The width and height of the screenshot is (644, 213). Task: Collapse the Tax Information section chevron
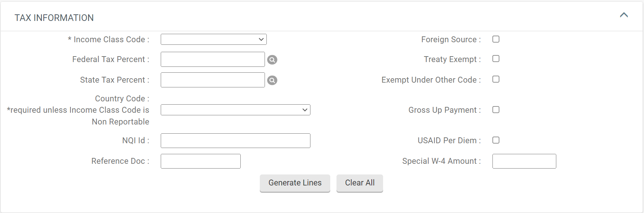tap(624, 15)
